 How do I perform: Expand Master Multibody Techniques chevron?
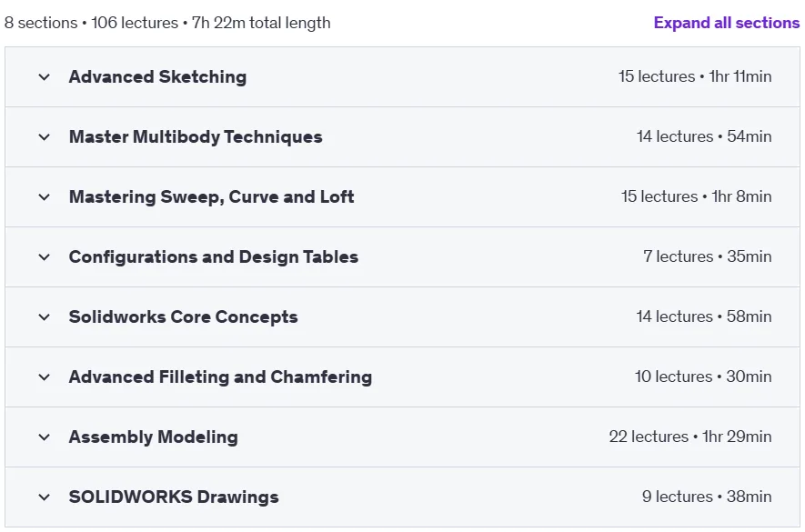pos(45,137)
